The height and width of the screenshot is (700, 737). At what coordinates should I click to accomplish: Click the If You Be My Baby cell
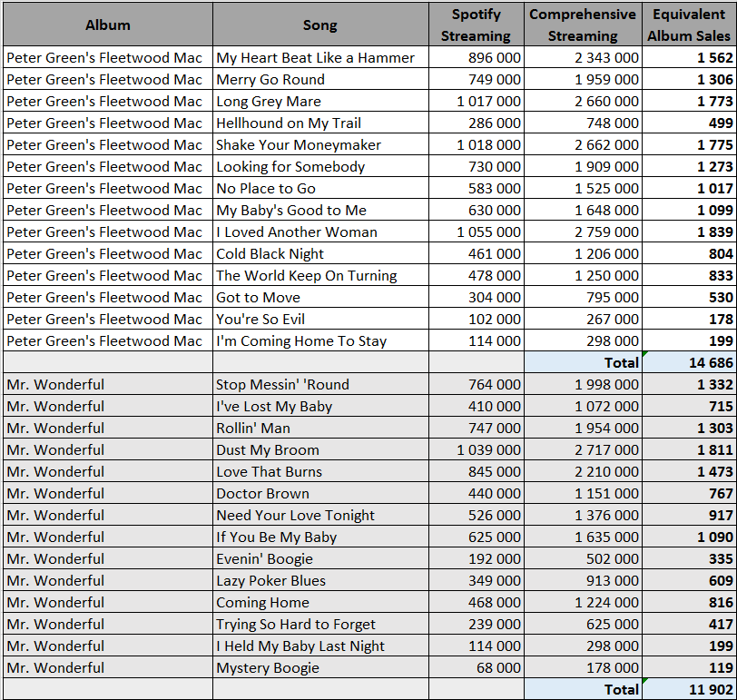pos(320,537)
